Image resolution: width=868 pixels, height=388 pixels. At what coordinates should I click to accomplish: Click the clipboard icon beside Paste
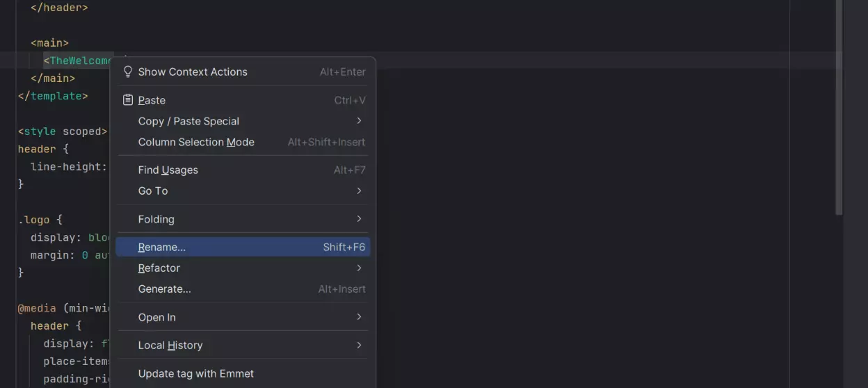pos(127,100)
